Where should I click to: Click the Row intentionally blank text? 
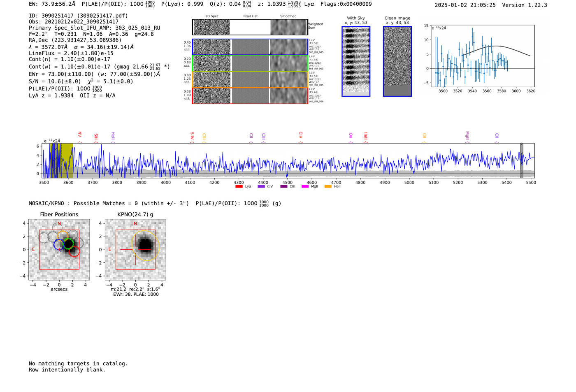[67, 370]
